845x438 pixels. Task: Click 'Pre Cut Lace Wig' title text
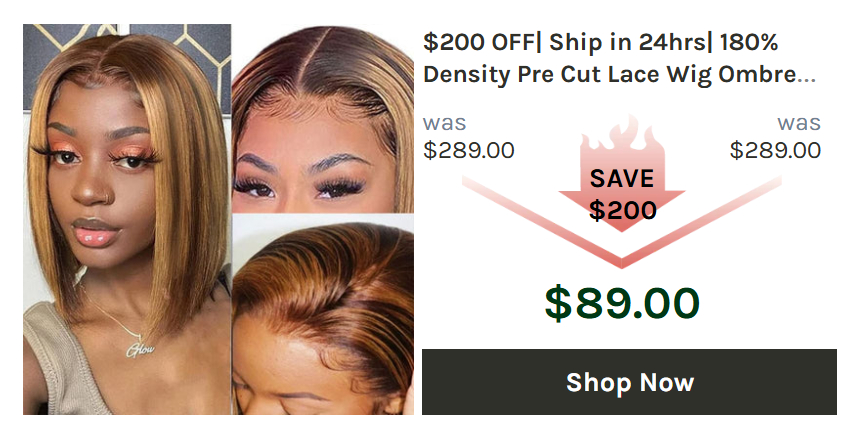[615, 75]
